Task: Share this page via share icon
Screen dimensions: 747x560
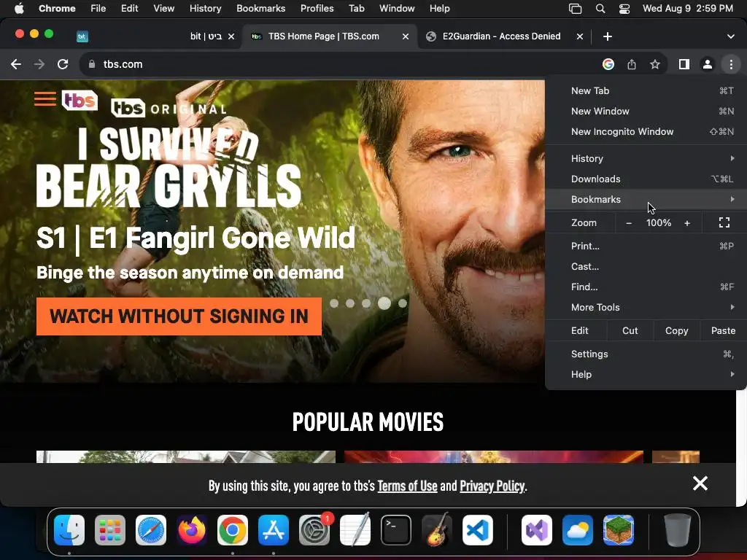Action: pos(632,64)
